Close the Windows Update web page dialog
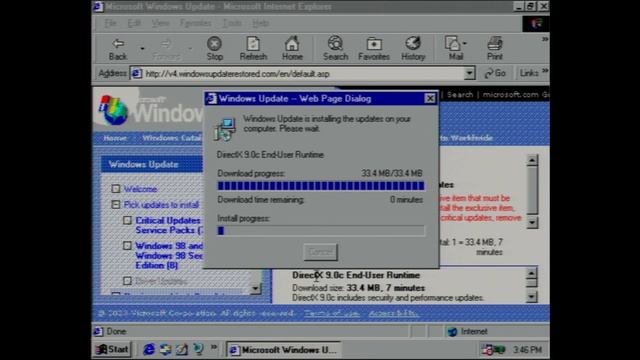This screenshot has width=640, height=360. tap(430, 98)
